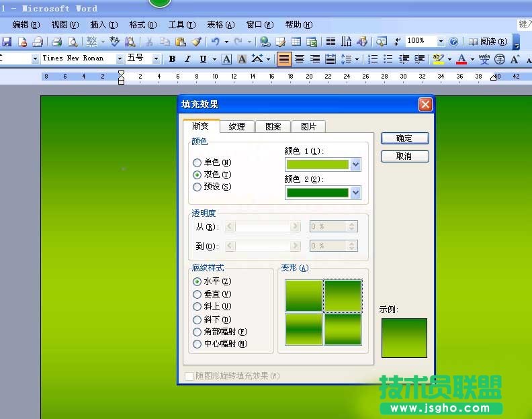Select the 预设 preset radio button

coord(197,187)
